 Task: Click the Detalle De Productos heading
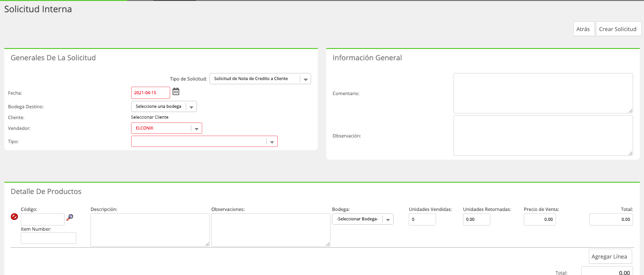pyautogui.click(x=46, y=192)
